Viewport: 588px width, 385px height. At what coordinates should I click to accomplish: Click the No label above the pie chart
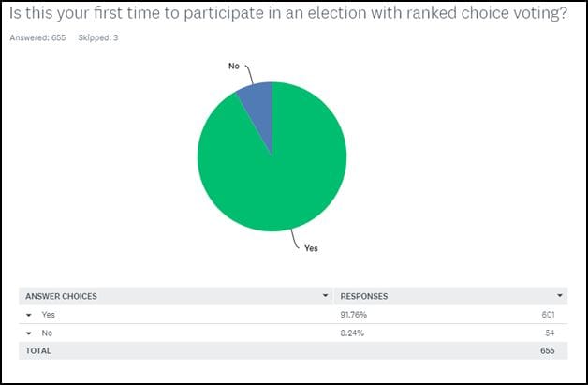(233, 67)
